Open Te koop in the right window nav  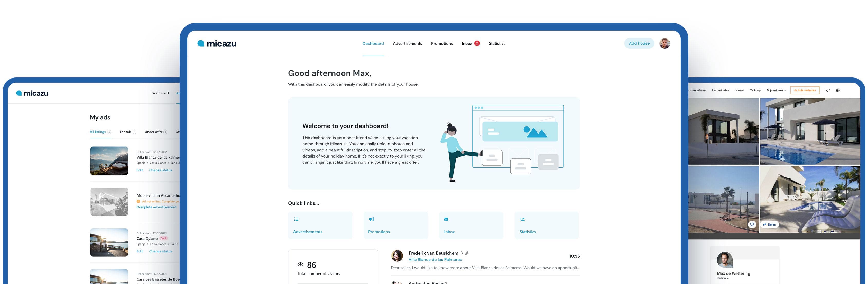click(x=755, y=90)
